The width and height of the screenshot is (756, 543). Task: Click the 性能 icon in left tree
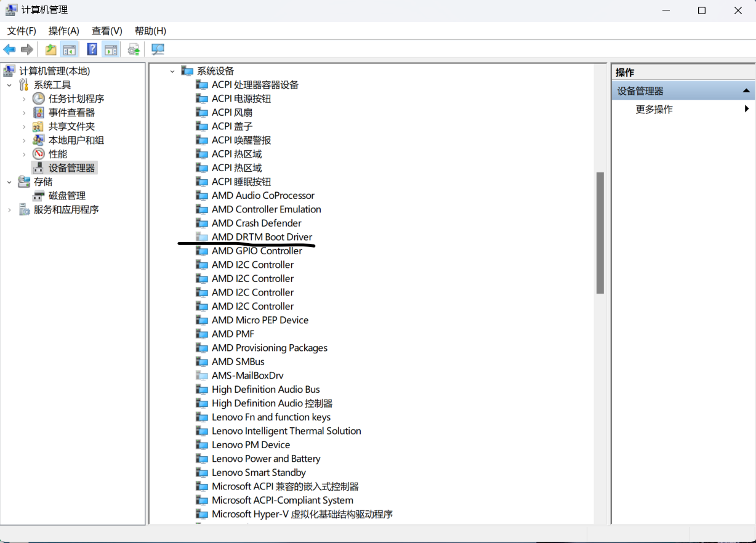[39, 154]
